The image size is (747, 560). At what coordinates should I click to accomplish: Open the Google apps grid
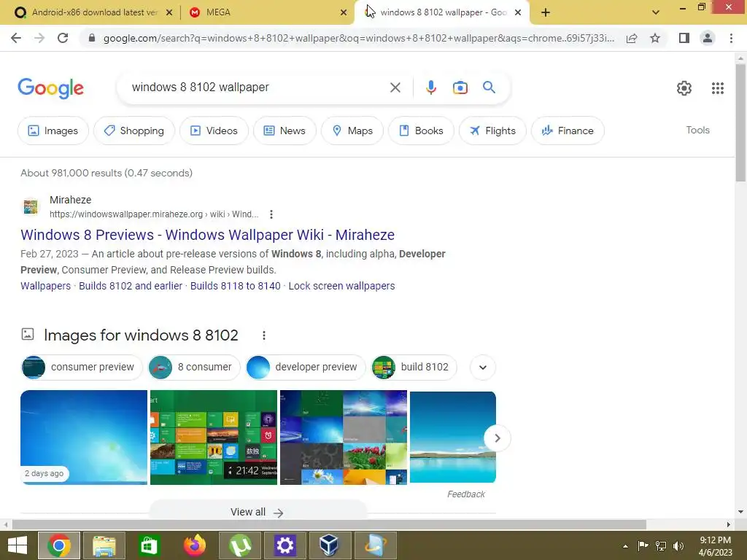point(718,88)
